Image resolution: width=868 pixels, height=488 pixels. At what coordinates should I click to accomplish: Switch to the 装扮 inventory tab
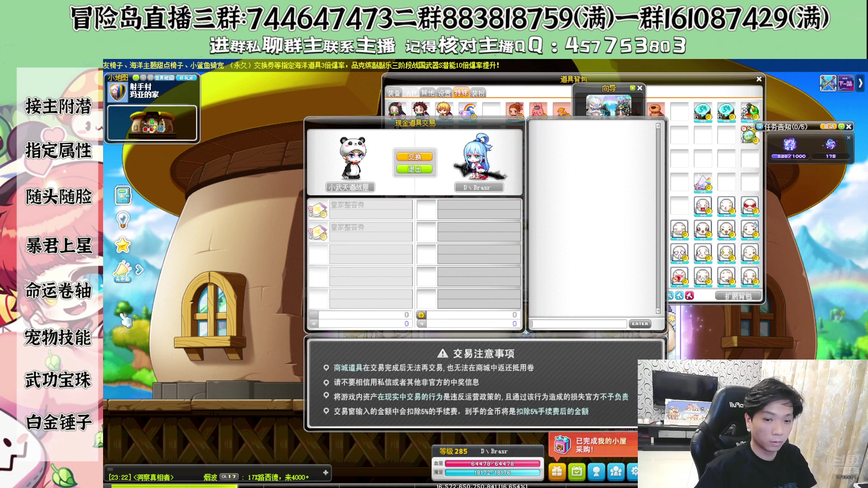coord(478,93)
